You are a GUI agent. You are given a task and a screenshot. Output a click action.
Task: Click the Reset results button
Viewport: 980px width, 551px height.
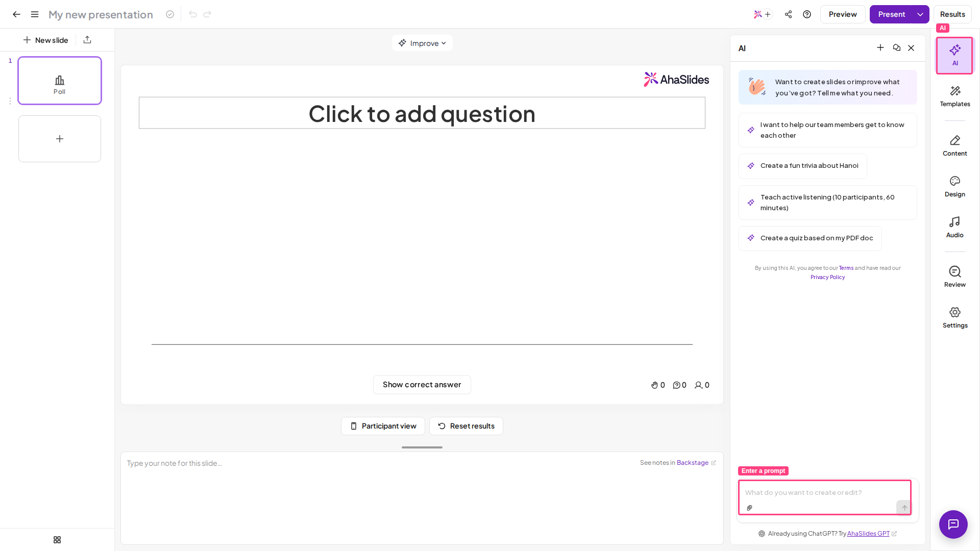tap(466, 426)
